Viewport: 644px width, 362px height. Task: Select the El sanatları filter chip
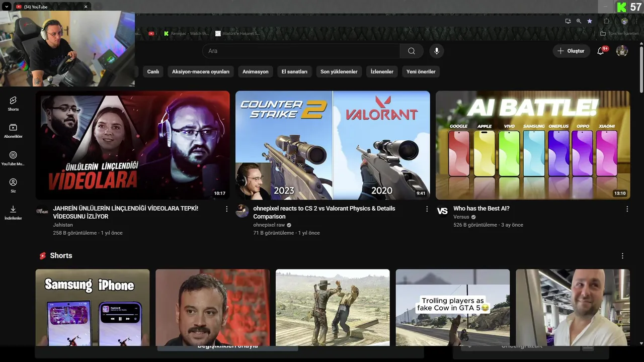294,71
